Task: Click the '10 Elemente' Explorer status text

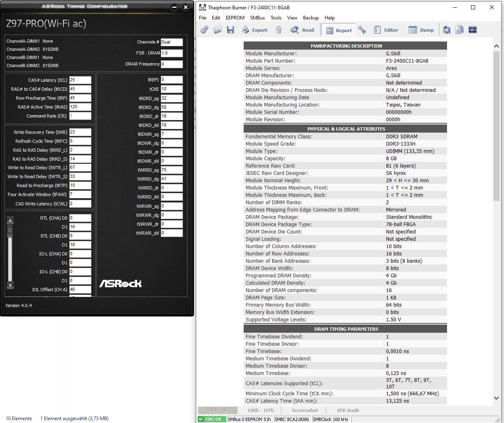Action: pos(19,419)
